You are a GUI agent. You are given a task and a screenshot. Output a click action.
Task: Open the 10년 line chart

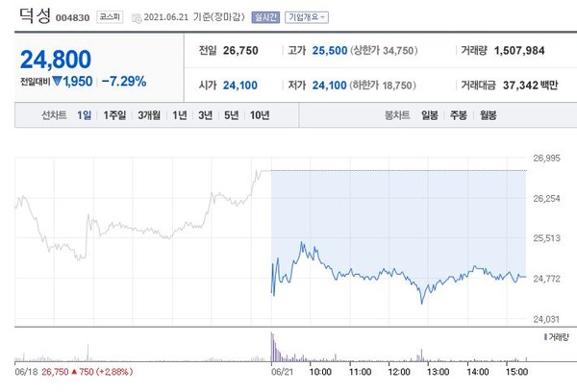click(260, 115)
